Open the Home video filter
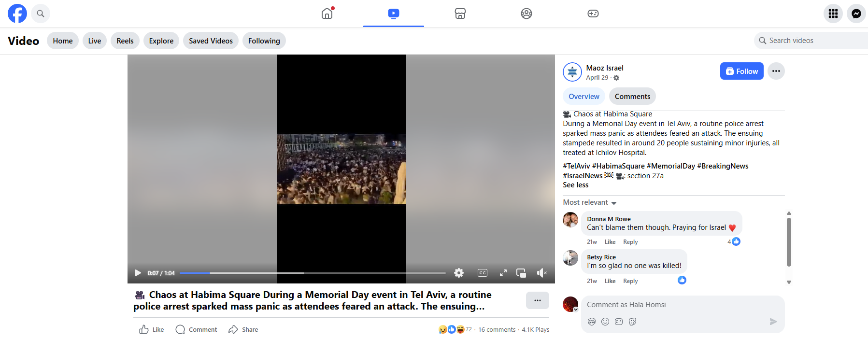The width and height of the screenshot is (868, 339). 63,41
